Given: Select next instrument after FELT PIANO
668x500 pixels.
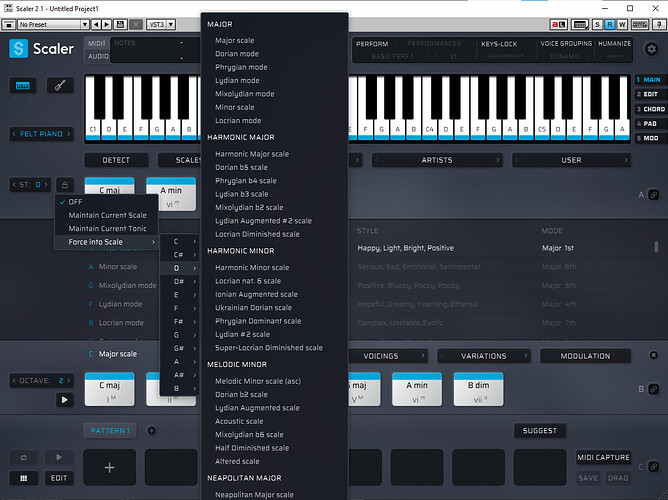Looking at the screenshot, I should 69,134.
